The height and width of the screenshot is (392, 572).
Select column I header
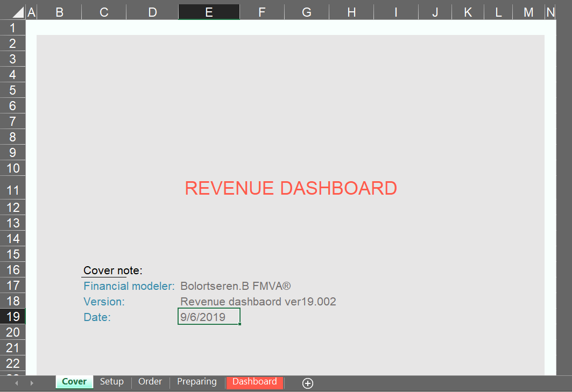[396, 12]
